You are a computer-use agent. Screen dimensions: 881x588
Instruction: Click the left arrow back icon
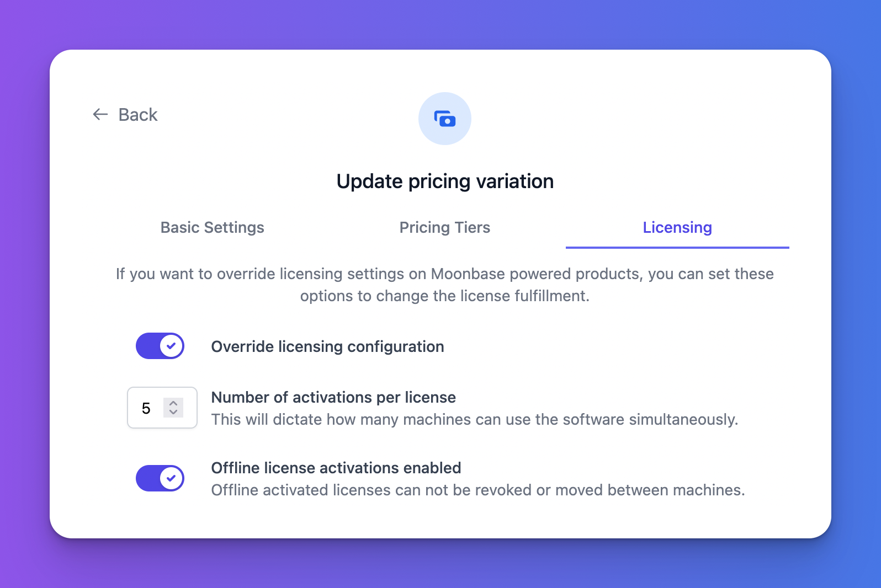pyautogui.click(x=100, y=114)
